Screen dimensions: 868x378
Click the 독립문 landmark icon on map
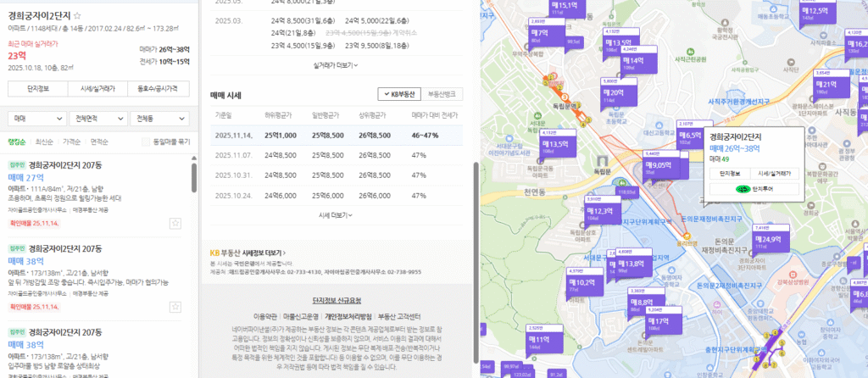(604, 161)
